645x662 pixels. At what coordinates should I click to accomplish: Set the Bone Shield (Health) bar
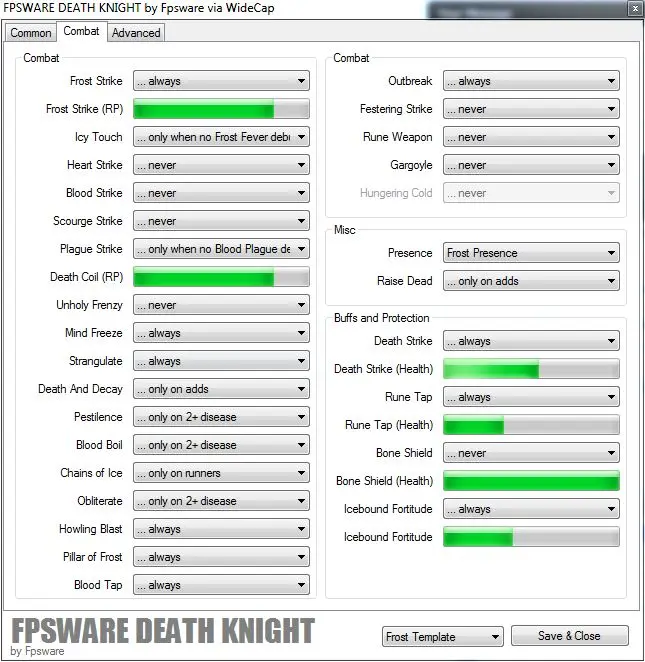click(531, 481)
